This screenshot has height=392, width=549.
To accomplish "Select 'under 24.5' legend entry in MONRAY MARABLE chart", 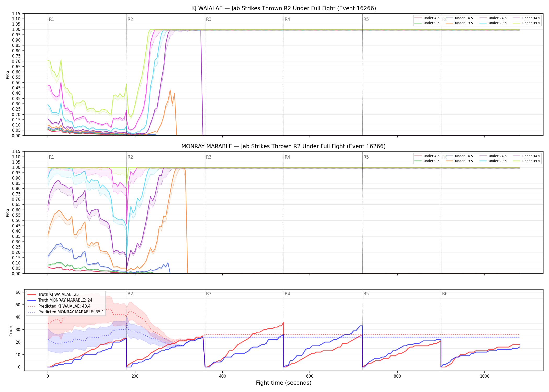I will click(x=493, y=156).
